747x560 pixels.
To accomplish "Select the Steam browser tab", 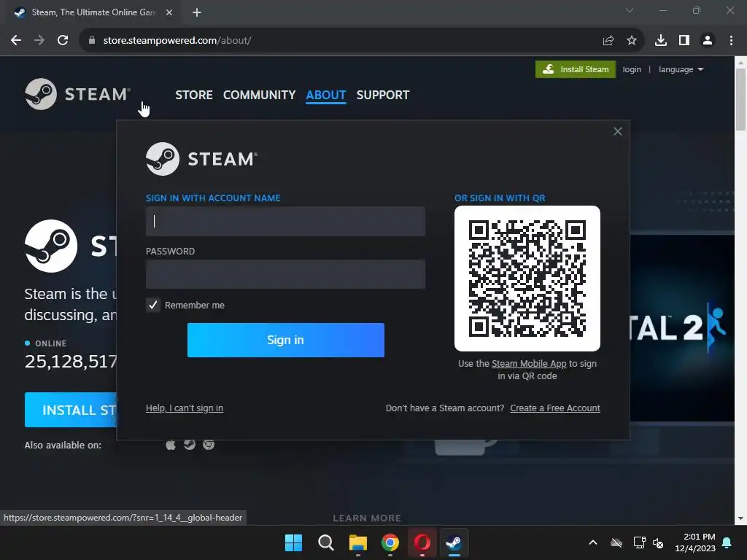I will click(x=93, y=13).
